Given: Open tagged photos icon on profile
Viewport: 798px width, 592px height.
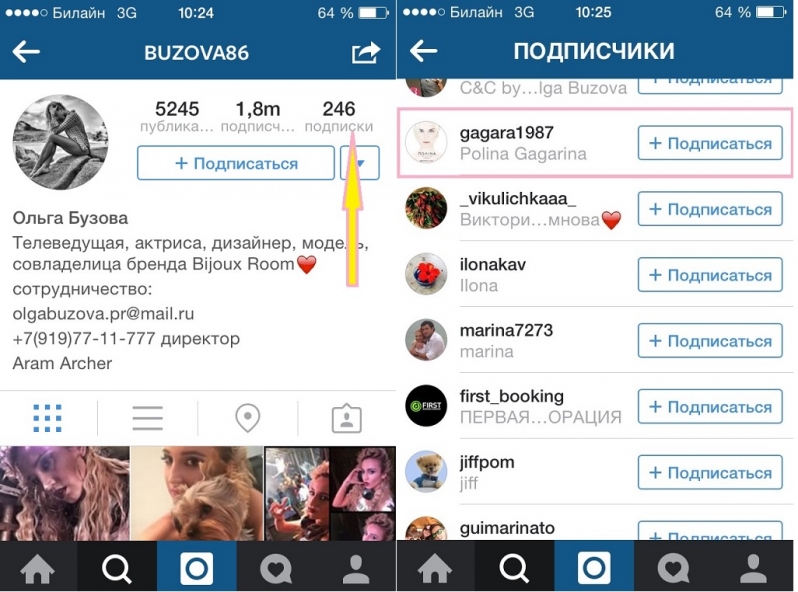Looking at the screenshot, I should click(x=347, y=419).
